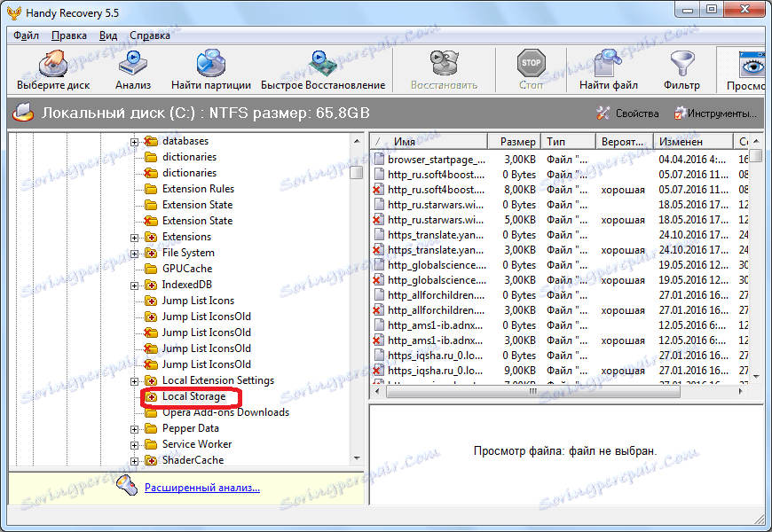Click the folder tree vertical scrollbar thumb

[356, 173]
